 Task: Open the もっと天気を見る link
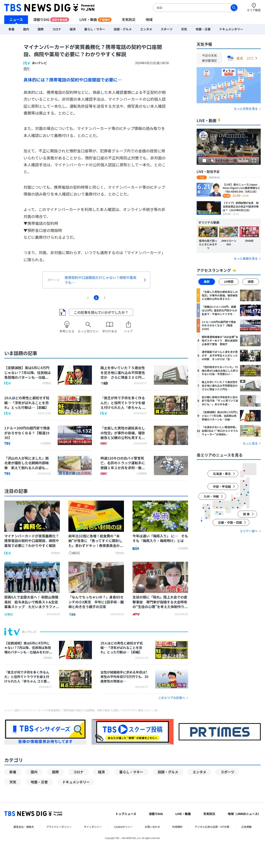pyautogui.click(x=247, y=109)
